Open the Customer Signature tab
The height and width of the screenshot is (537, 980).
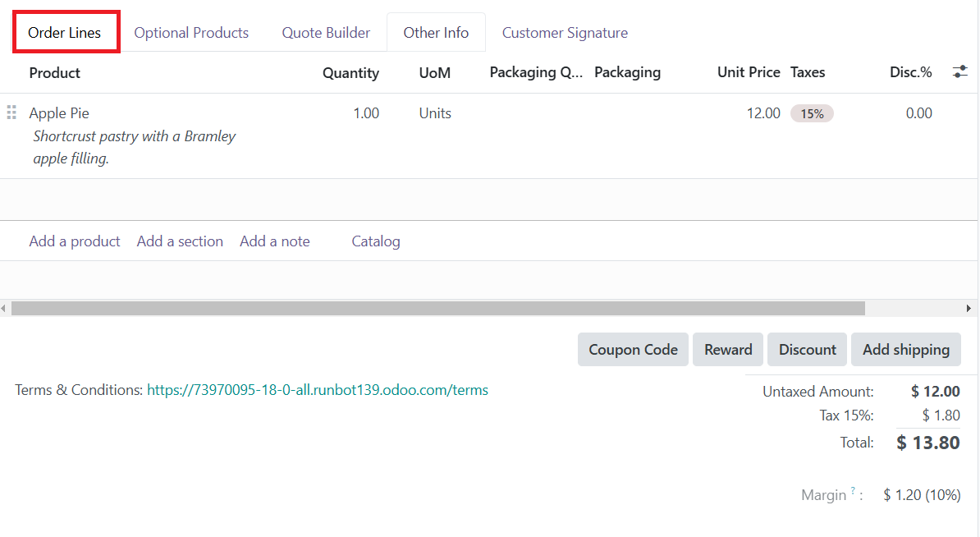tap(565, 33)
